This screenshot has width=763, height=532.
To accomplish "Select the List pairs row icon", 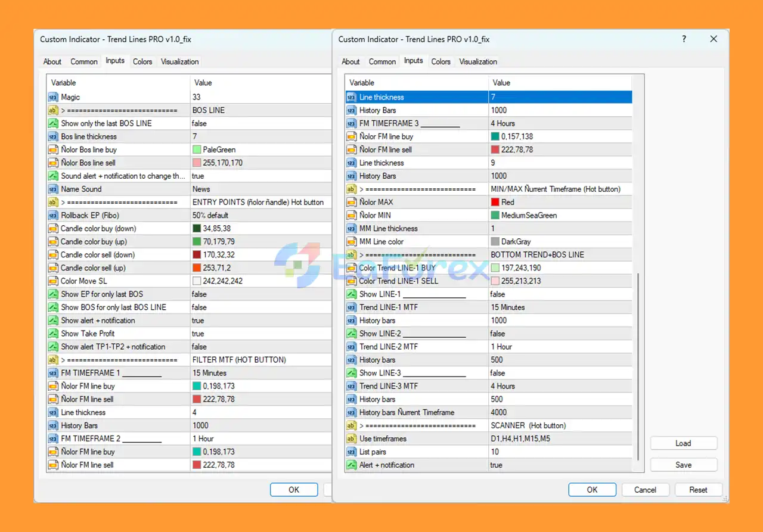I will [x=351, y=452].
